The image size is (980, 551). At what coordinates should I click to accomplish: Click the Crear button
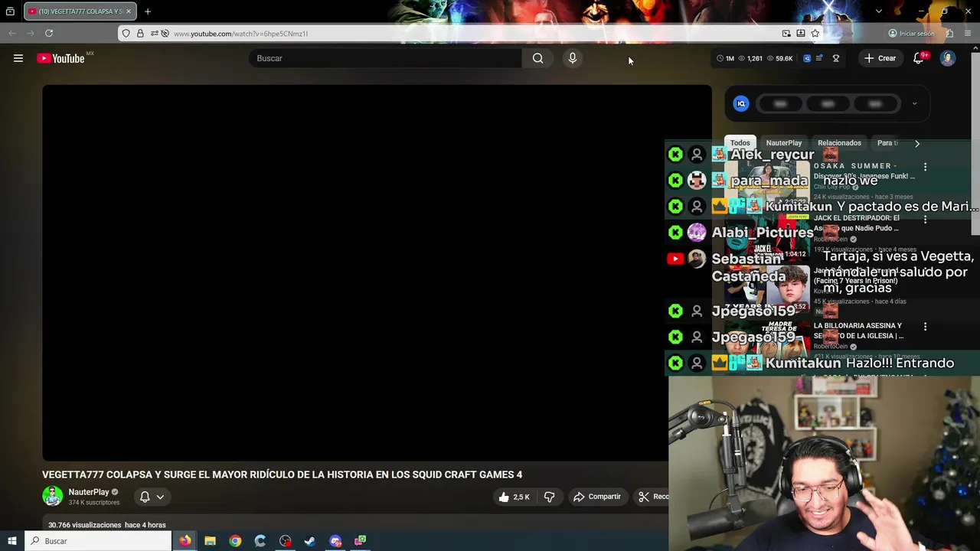pyautogui.click(x=880, y=58)
